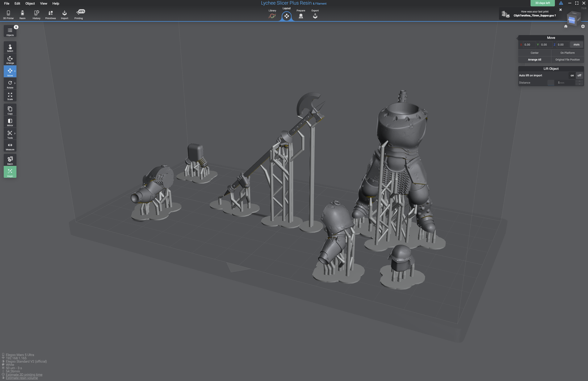Activate the Rotate tool in sidebar
This screenshot has height=381, width=588.
[10, 84]
